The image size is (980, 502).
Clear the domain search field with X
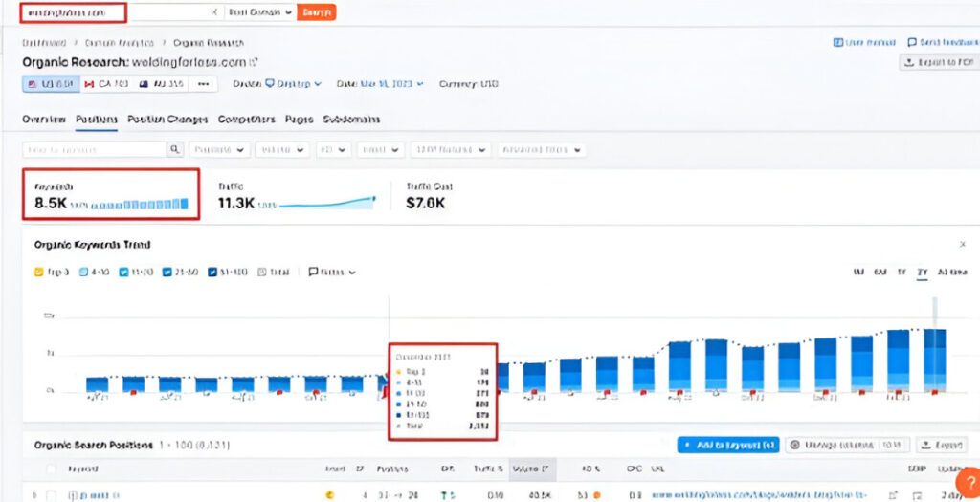pos(213,12)
